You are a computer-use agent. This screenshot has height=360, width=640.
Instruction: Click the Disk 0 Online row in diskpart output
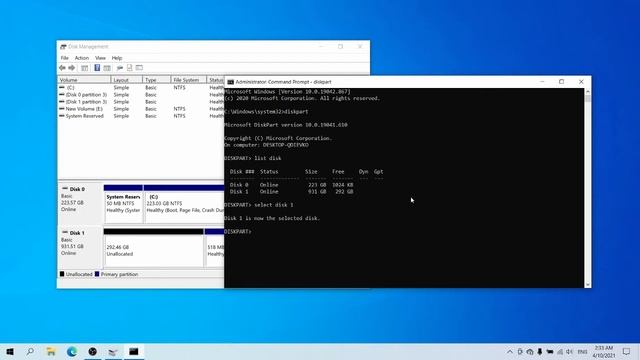pos(291,185)
